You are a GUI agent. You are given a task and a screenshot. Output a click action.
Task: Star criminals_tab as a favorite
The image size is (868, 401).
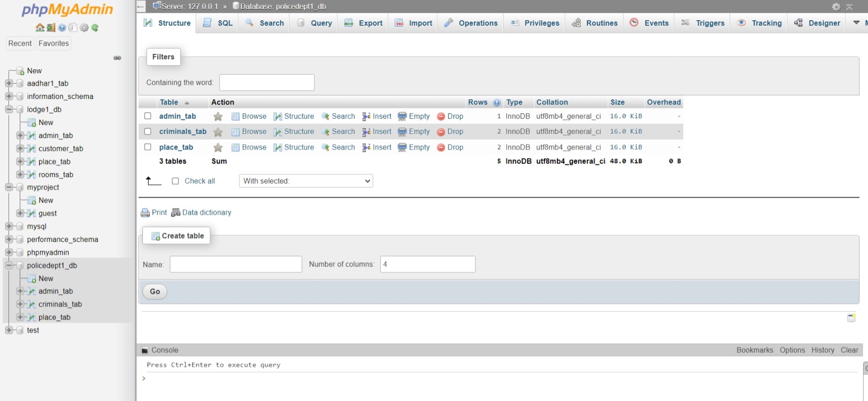tap(218, 132)
